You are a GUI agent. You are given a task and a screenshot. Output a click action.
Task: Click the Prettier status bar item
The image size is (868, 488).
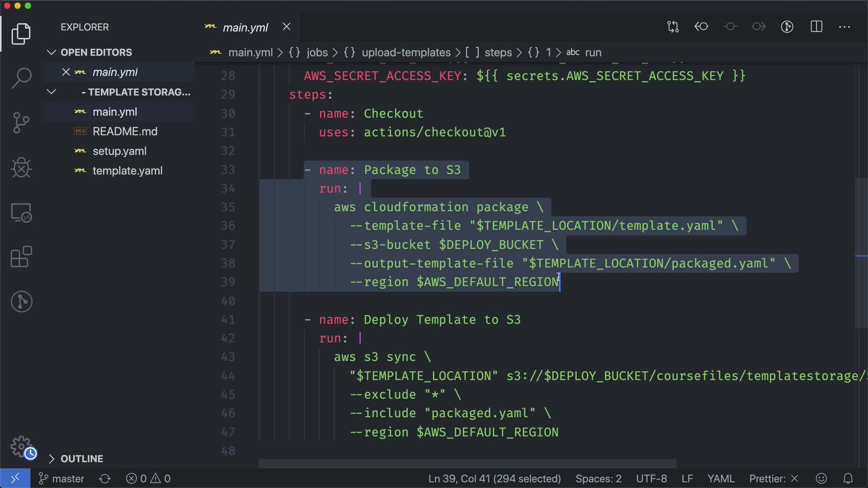[773, 479]
